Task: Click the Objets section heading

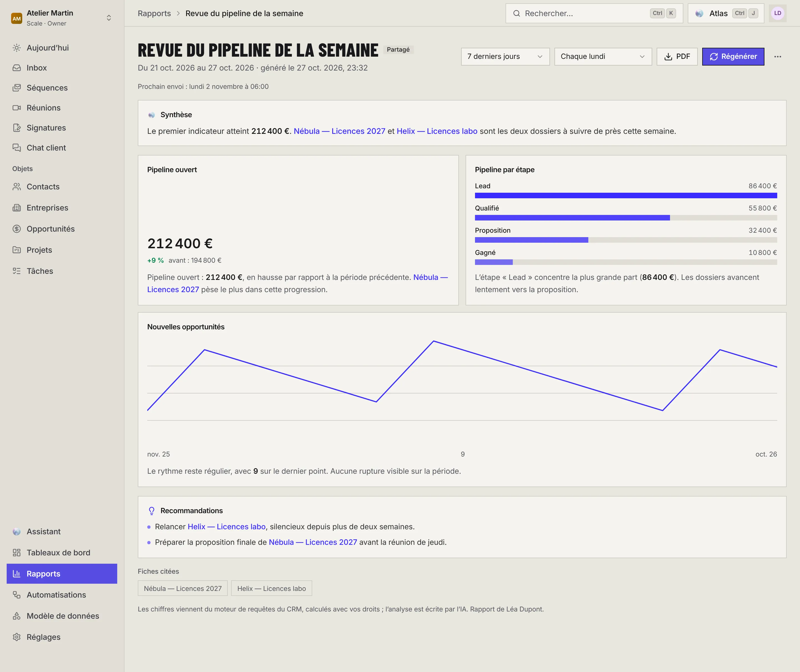Action: tap(22, 169)
